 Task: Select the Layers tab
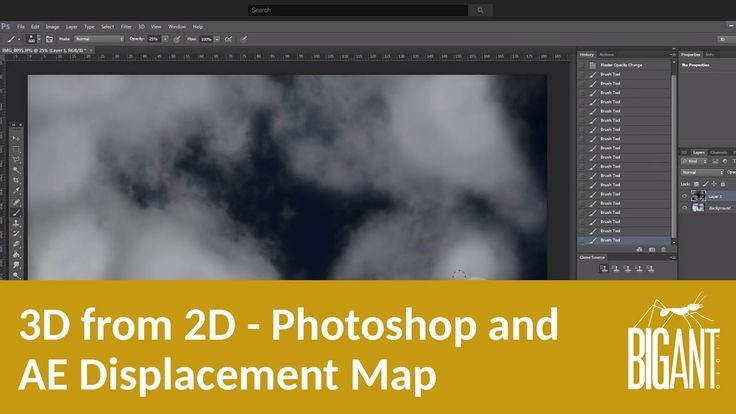coord(699,153)
